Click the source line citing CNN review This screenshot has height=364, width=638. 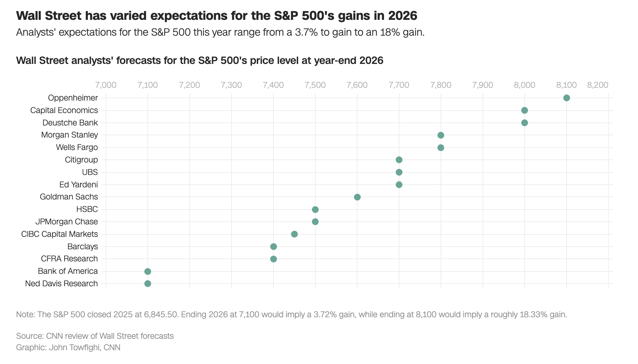pos(95,336)
